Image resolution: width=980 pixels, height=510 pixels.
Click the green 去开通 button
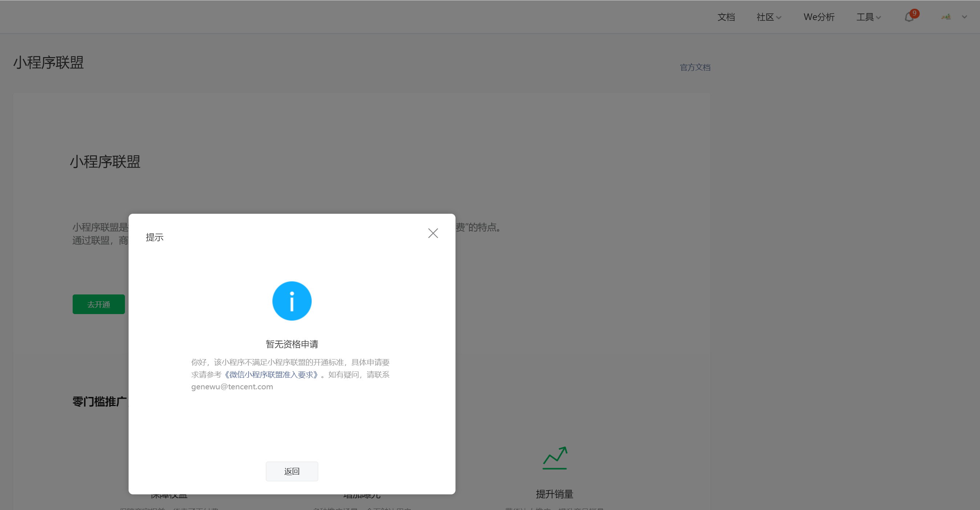tap(98, 304)
